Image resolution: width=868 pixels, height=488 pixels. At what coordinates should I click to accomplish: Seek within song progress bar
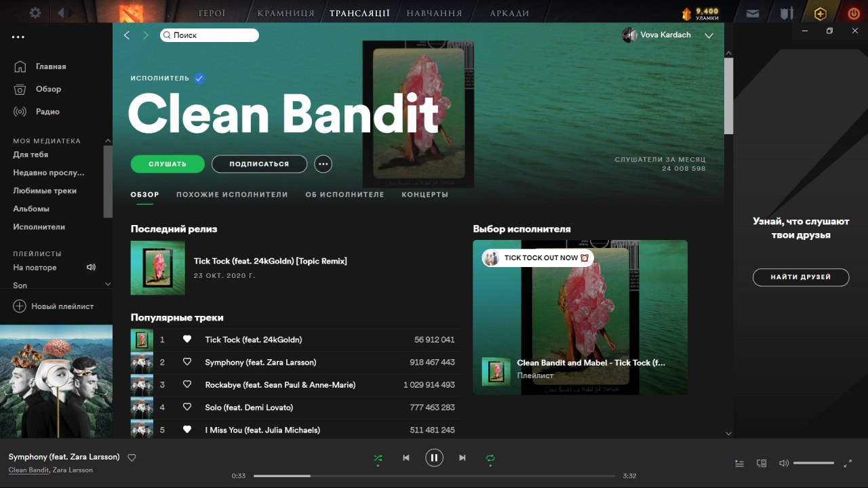coord(434,476)
